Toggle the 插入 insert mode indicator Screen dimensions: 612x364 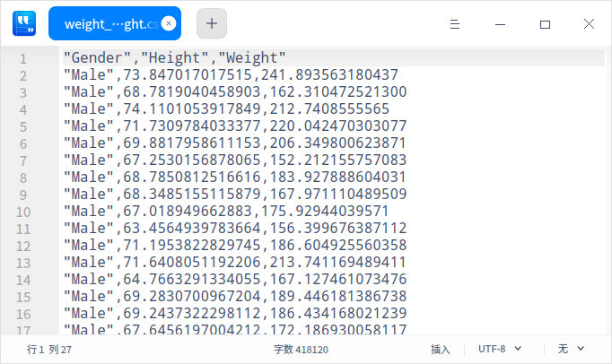(440, 349)
